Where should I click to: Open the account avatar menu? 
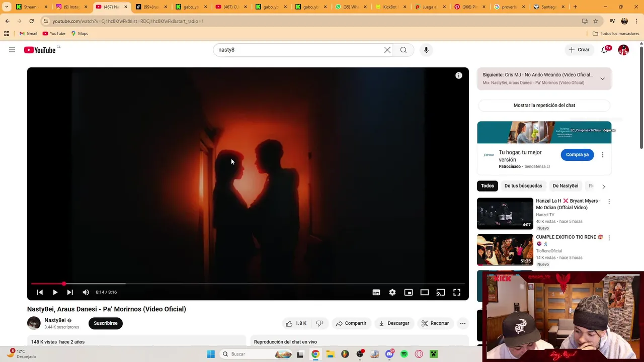click(623, 50)
